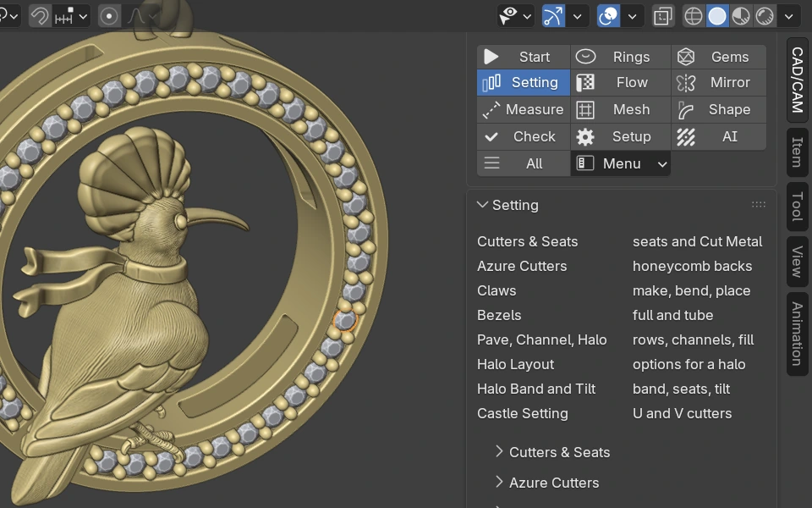Open the Measure tools section
The image size is (812, 508).
(x=524, y=109)
